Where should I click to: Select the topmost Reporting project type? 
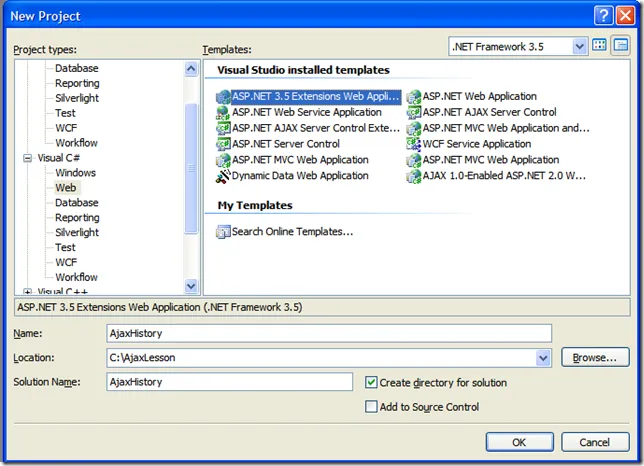(77, 83)
